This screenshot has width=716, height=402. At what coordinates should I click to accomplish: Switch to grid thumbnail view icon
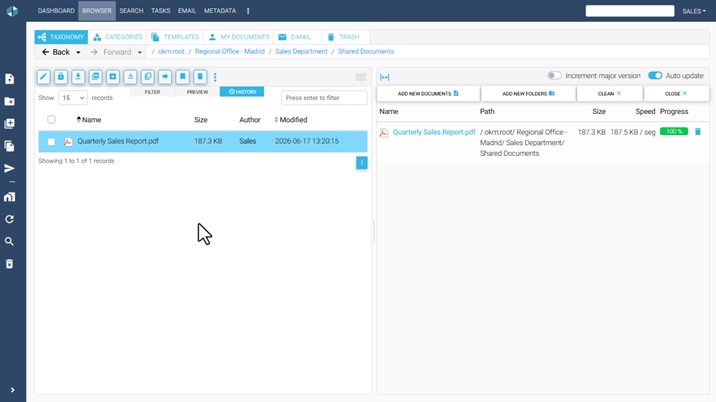point(361,77)
